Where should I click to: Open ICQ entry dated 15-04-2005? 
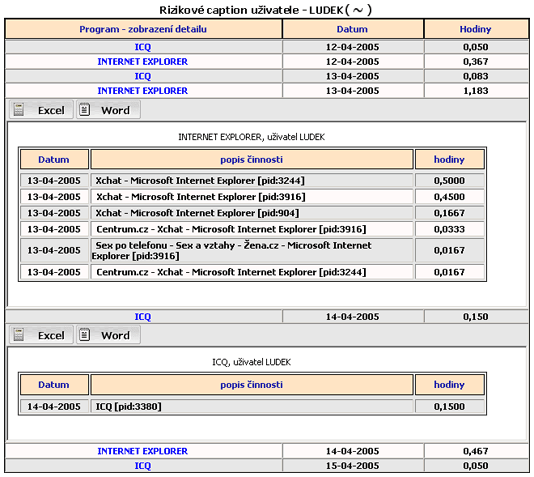(143, 465)
